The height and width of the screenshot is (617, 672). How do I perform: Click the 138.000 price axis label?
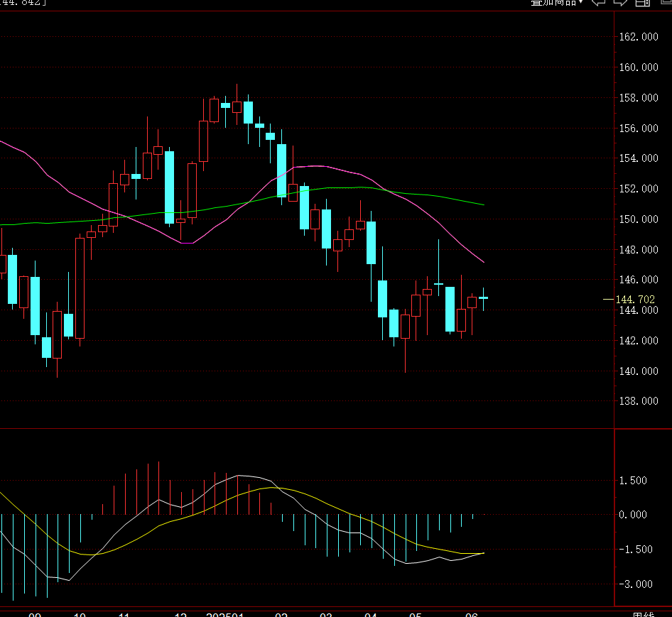point(639,400)
